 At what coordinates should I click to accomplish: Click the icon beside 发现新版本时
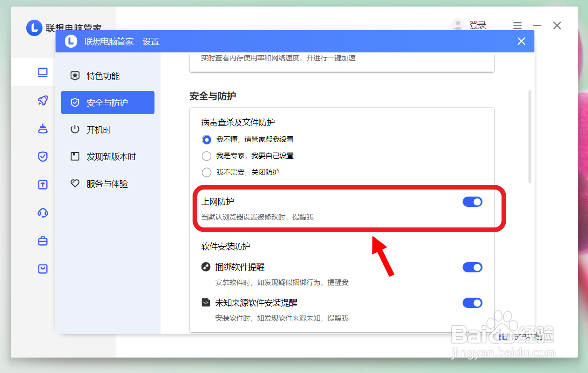tap(75, 156)
